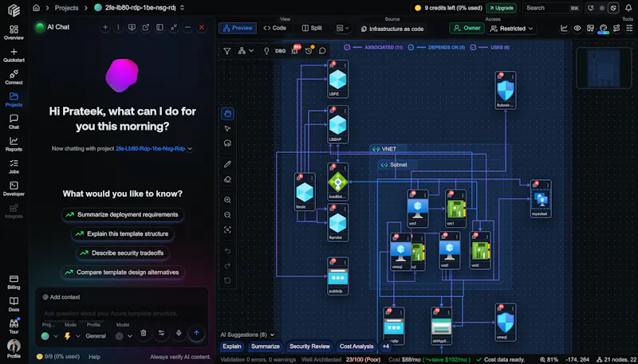638x364 pixels.
Task: Fit diagram to screen
Action: [227, 230]
